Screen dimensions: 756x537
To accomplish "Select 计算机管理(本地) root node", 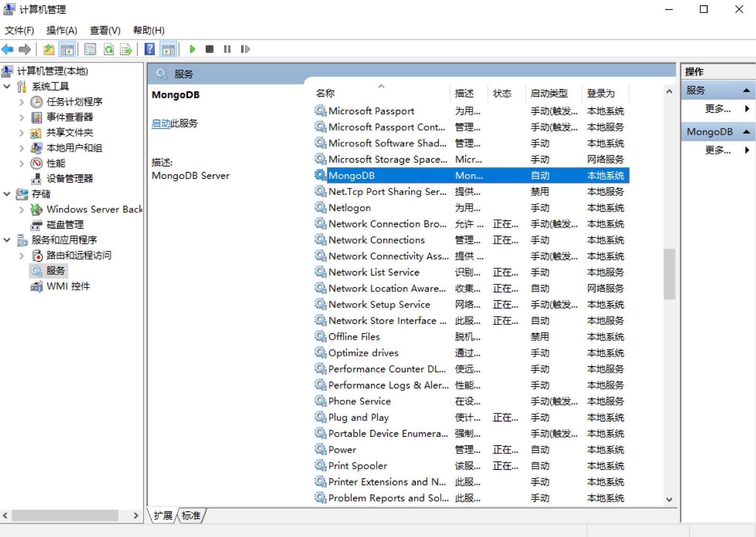I will (x=52, y=71).
